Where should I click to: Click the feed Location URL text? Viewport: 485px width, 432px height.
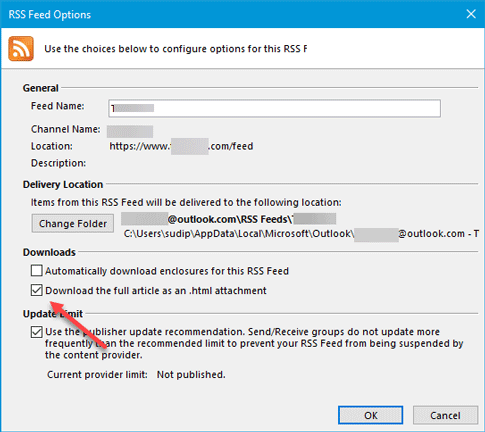181,146
